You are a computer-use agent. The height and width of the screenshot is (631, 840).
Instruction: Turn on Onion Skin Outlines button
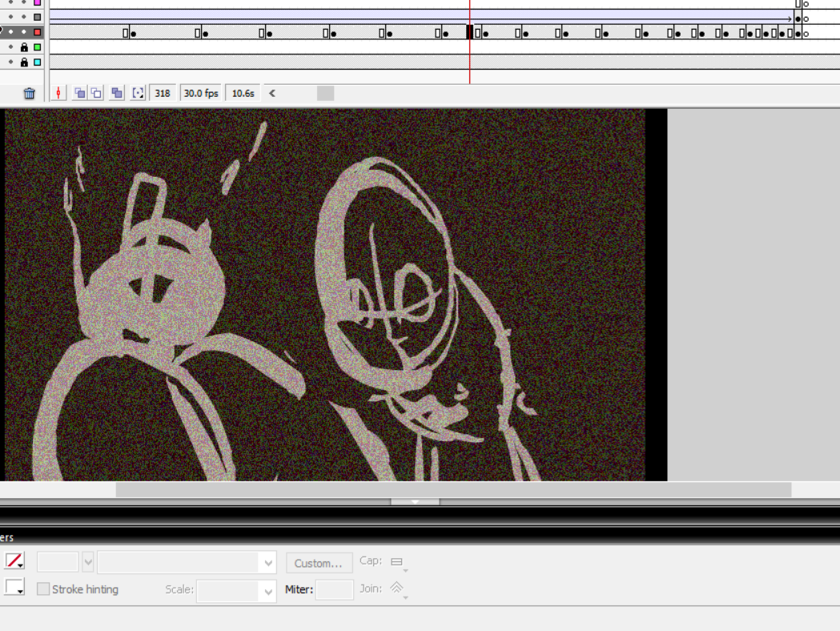pyautogui.click(x=96, y=93)
